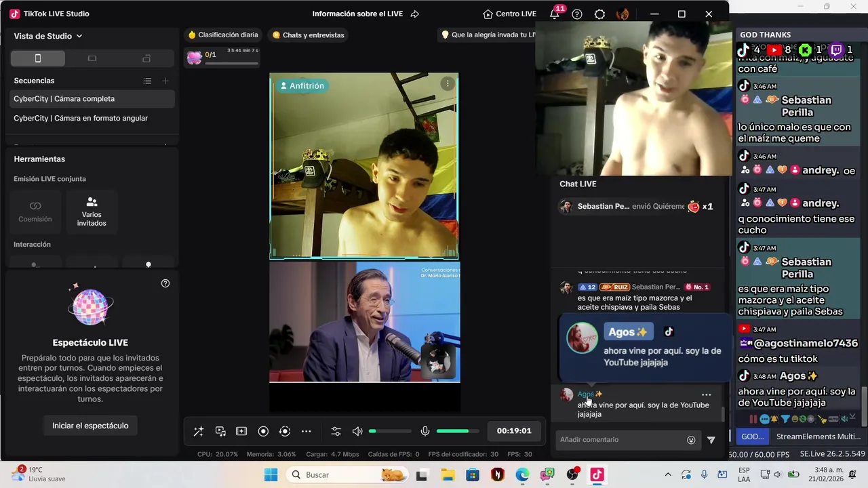Click the Anfitrión host label
Image resolution: width=868 pixels, height=488 pixels.
(x=302, y=86)
